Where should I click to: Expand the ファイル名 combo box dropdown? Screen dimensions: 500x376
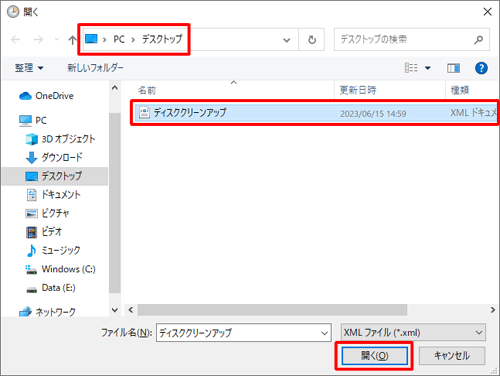point(324,333)
